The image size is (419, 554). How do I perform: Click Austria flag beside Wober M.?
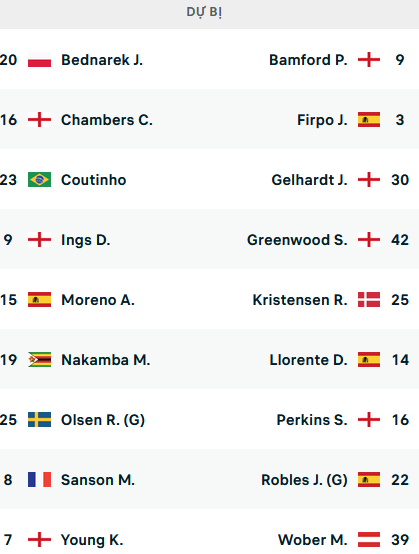[x=369, y=540]
